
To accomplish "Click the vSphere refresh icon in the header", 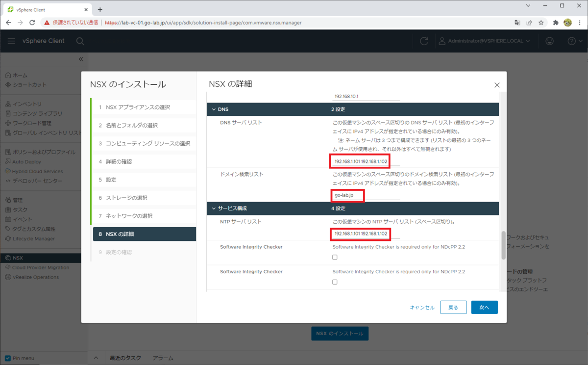I will 424,41.
